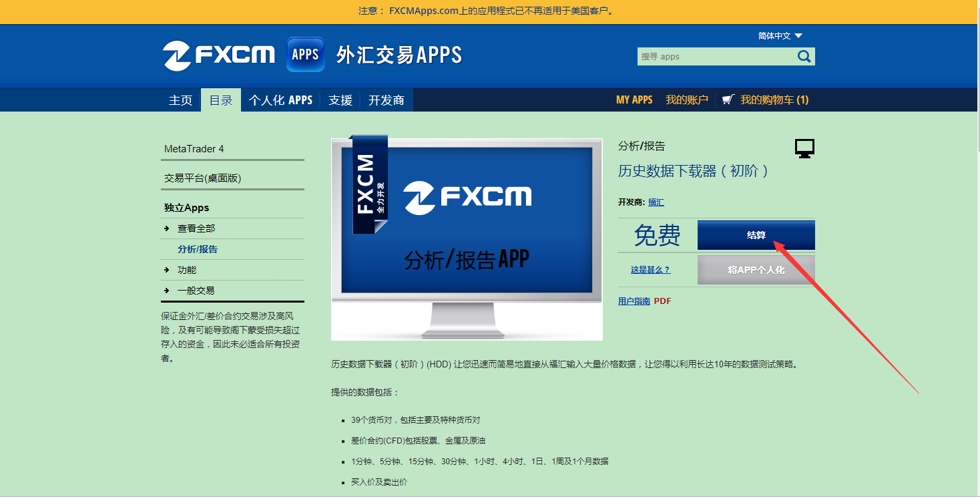Click the shopping cart icon
The height and width of the screenshot is (501, 980).
pos(728,100)
